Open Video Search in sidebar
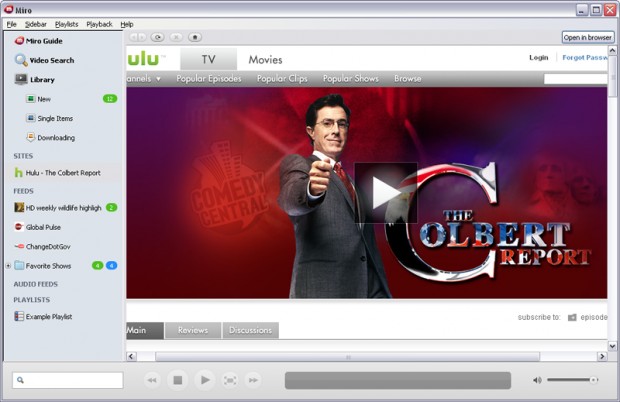The width and height of the screenshot is (620, 402). (44, 60)
